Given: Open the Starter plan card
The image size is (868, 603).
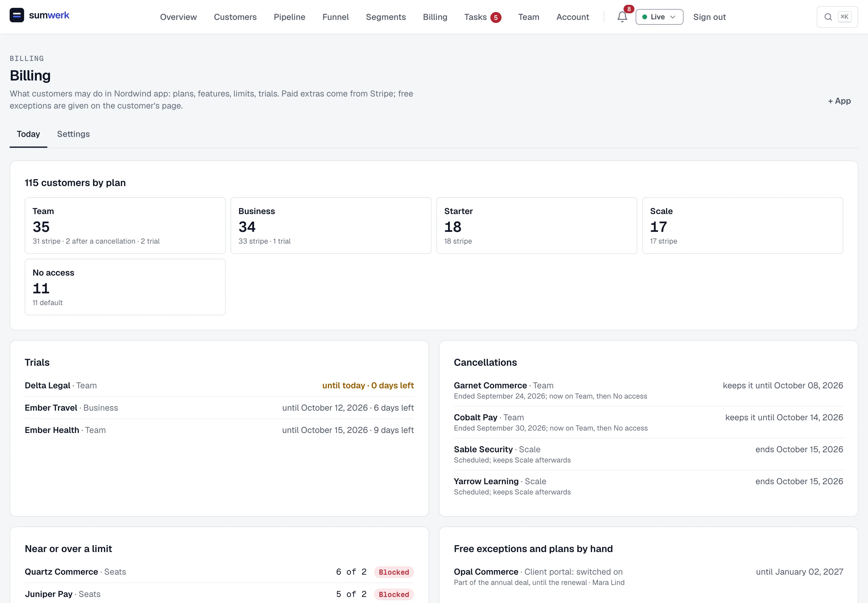Looking at the screenshot, I should tap(537, 226).
